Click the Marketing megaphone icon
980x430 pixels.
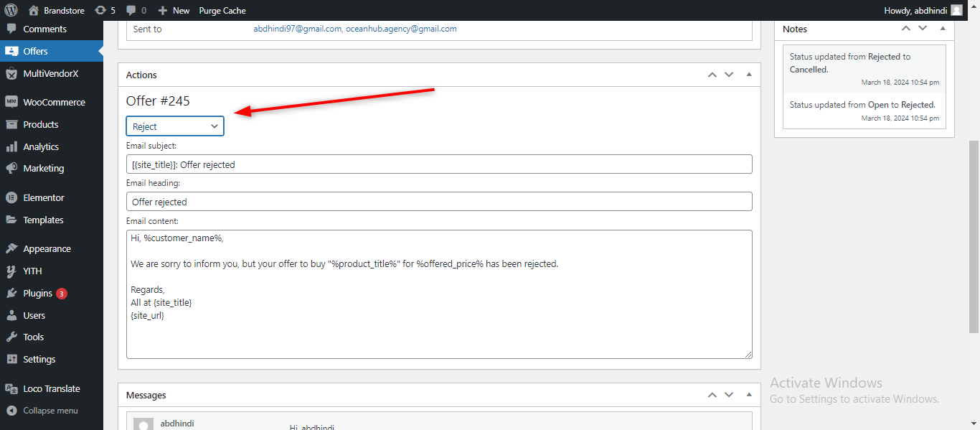[11, 168]
